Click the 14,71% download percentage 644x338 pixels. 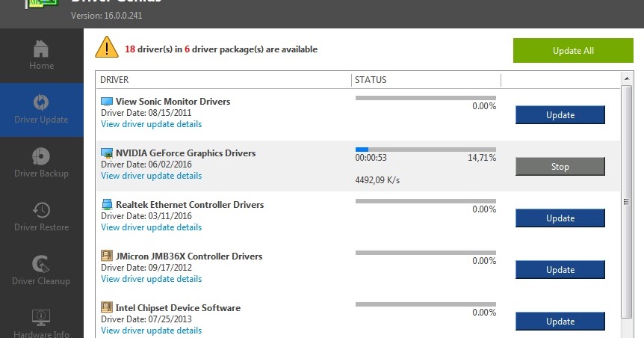pos(482,158)
